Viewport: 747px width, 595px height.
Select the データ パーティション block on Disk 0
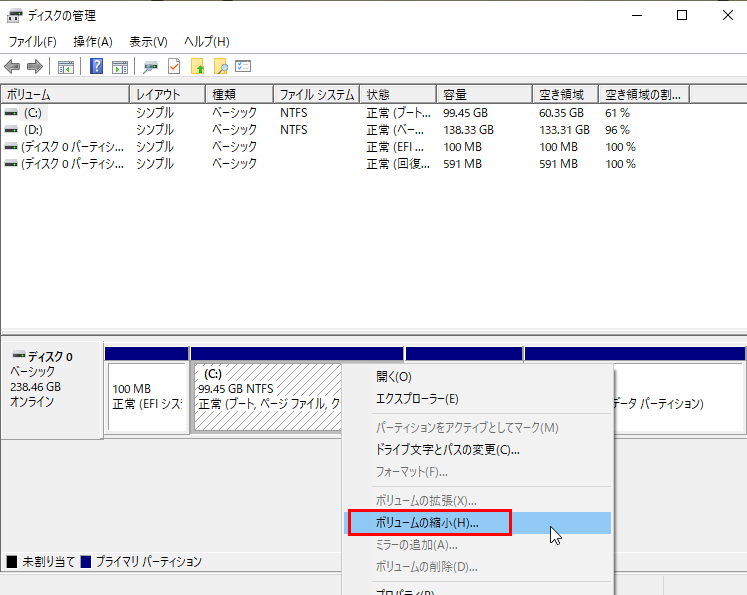pyautogui.click(x=679, y=397)
